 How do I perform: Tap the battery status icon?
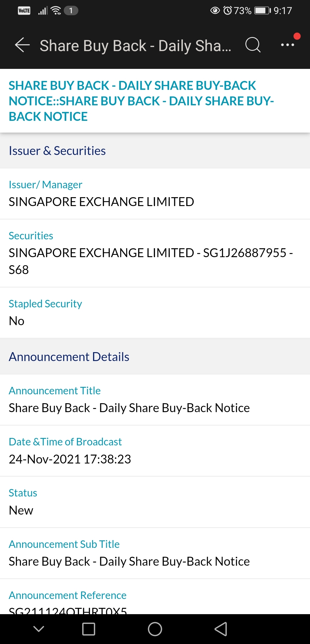[262, 11]
